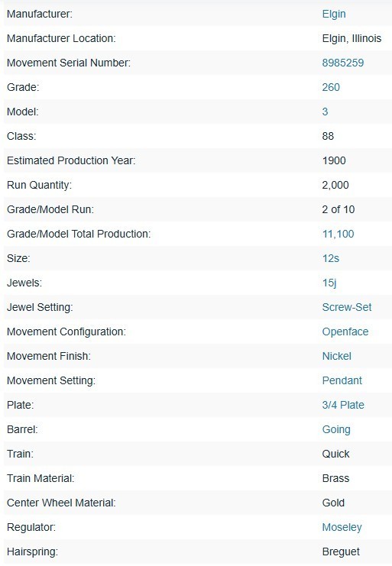Open the Screw-Set jewel setting link
The height and width of the screenshot is (566, 392).
(x=347, y=307)
